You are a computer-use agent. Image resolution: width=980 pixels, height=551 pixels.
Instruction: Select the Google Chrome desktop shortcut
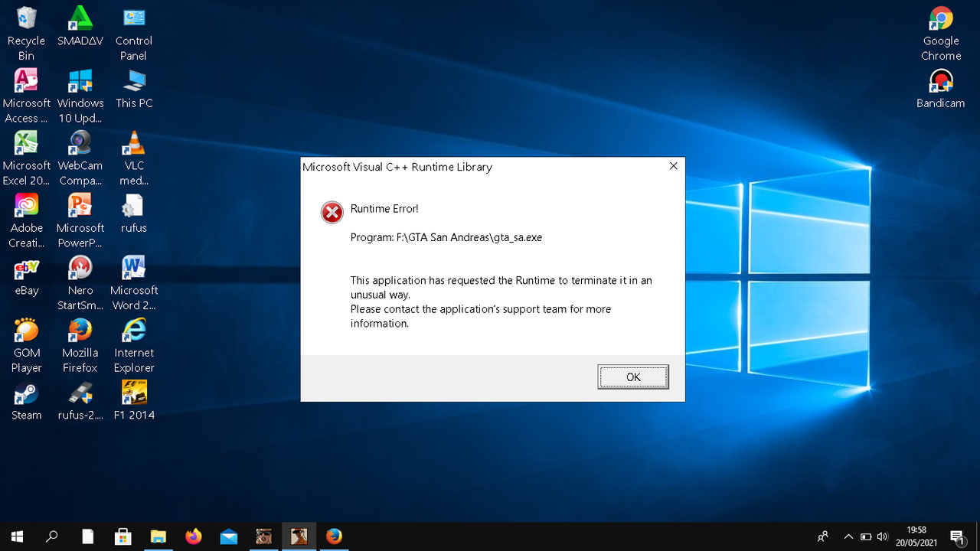[x=941, y=34]
